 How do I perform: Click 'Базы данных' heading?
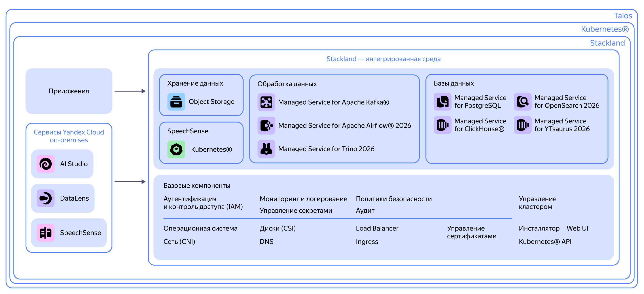(x=454, y=83)
